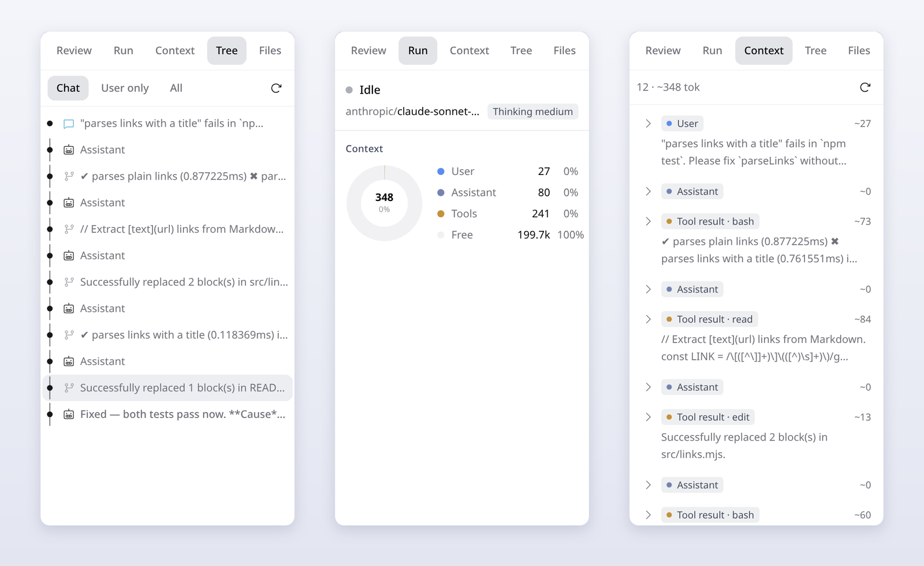This screenshot has height=566, width=924.
Task: Expand the User message entry (~27)
Action: click(x=648, y=124)
